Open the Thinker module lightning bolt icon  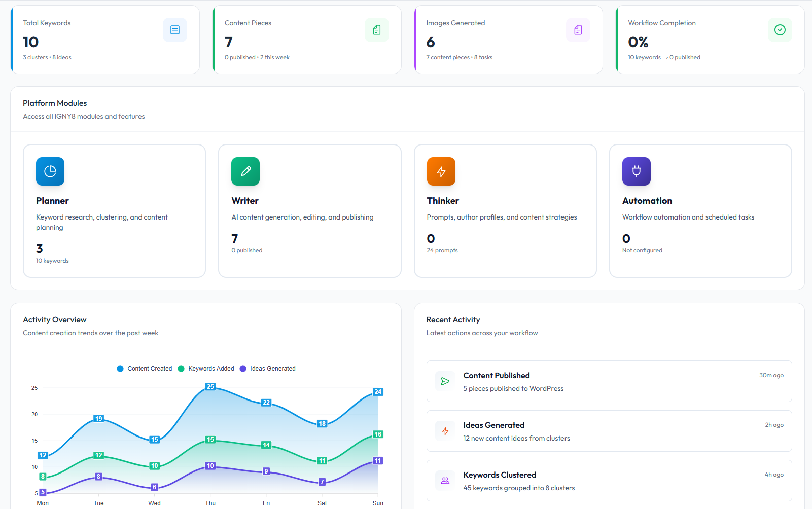tap(441, 171)
